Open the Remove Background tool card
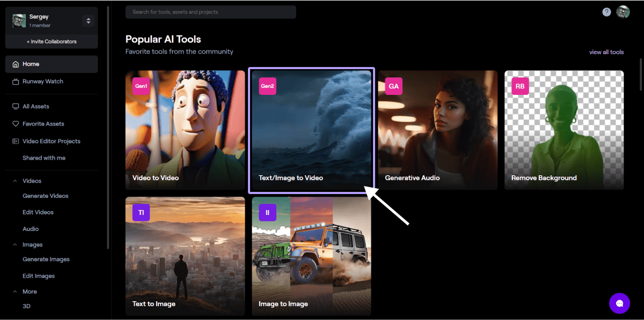Viewport: 644px width, 320px height. click(564, 130)
